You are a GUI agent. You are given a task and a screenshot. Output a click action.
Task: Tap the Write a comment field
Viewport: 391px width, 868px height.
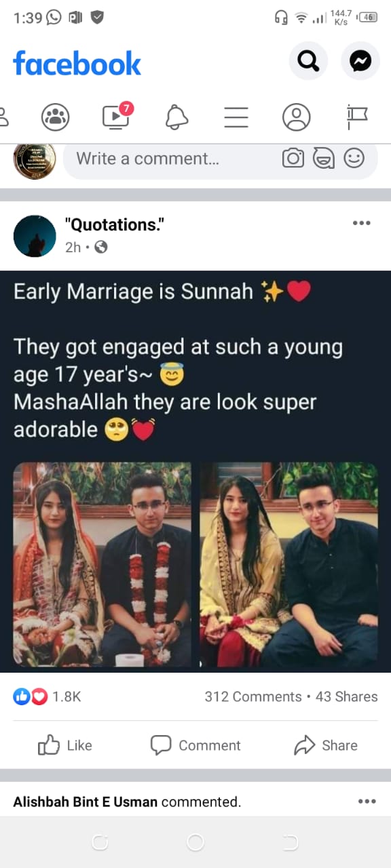(221, 159)
